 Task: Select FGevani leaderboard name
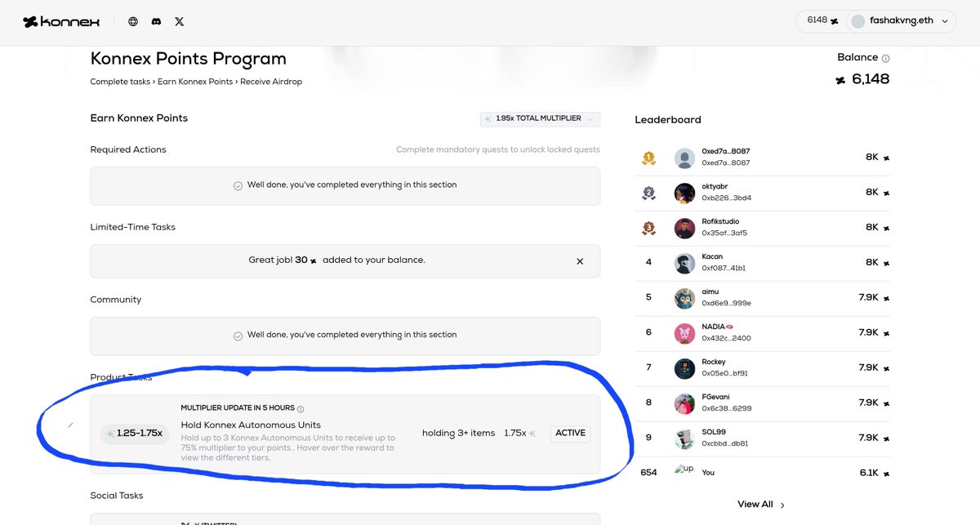coord(715,398)
